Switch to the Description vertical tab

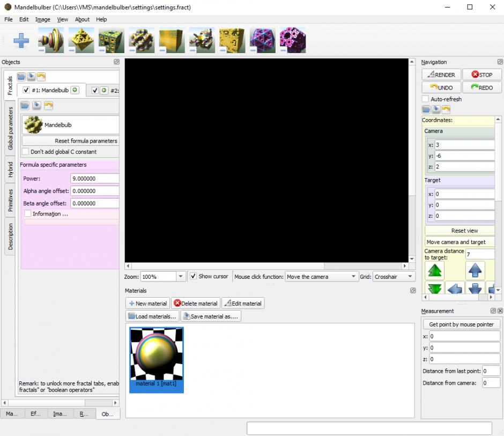pos(10,237)
